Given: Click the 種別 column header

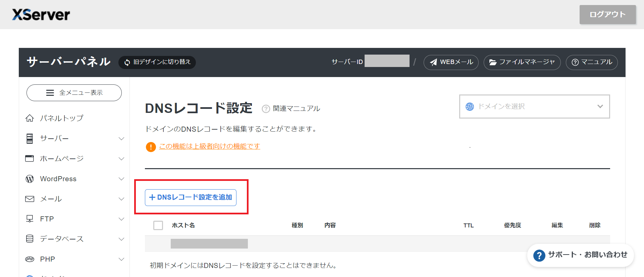Looking at the screenshot, I should (x=297, y=225).
